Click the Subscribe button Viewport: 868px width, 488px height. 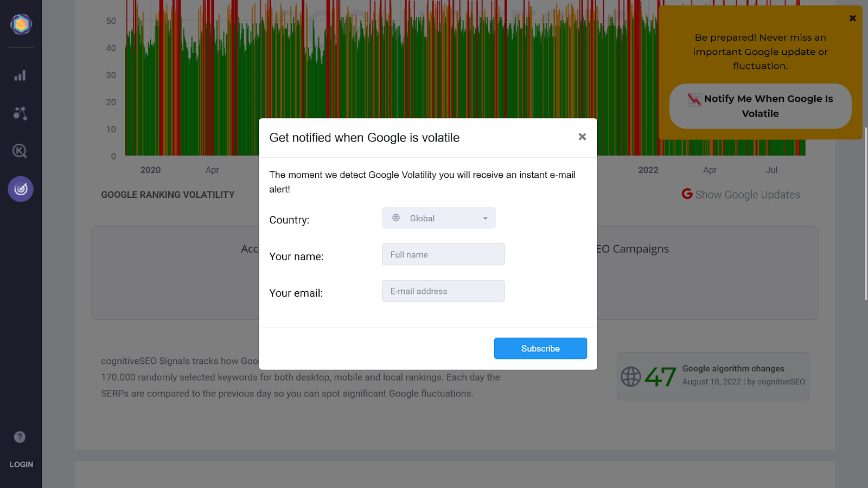pos(540,349)
